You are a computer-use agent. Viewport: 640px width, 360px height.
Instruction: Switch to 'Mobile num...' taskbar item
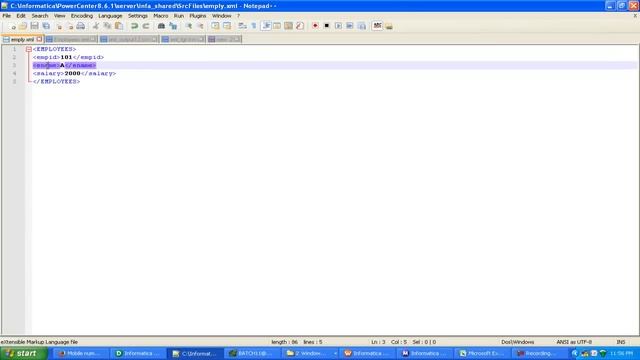click(80, 353)
